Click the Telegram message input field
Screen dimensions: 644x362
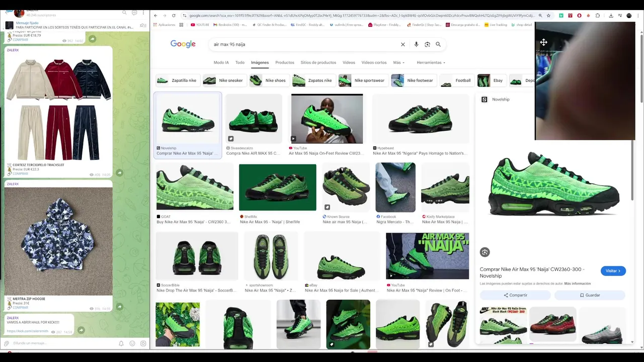(63, 343)
